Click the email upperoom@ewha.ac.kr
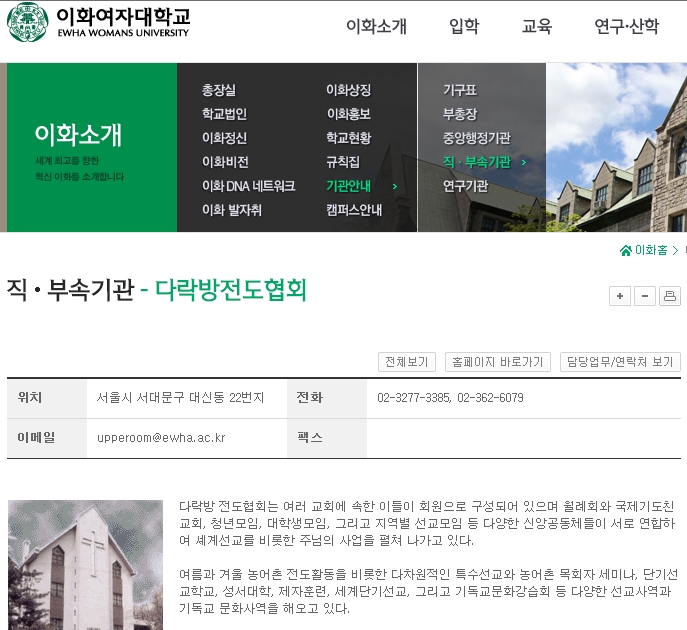687x630 pixels. coord(161,438)
